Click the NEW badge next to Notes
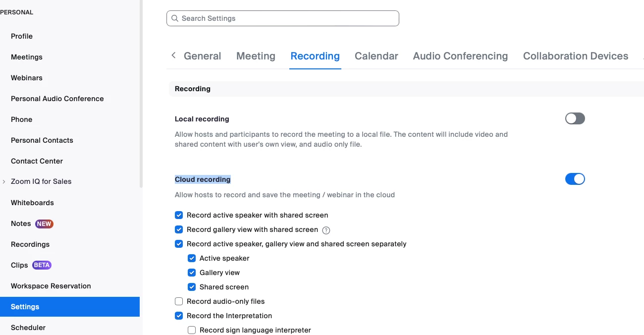This screenshot has width=644, height=335. (44, 223)
